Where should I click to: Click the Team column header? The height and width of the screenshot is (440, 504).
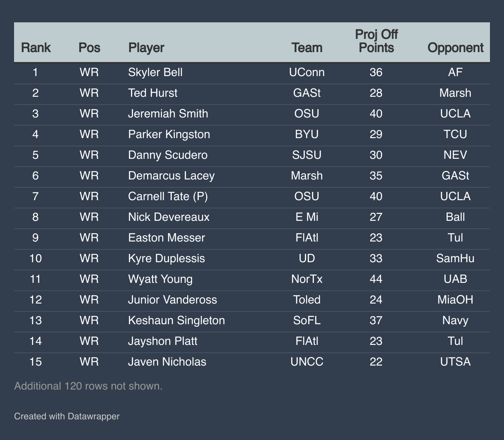(307, 48)
